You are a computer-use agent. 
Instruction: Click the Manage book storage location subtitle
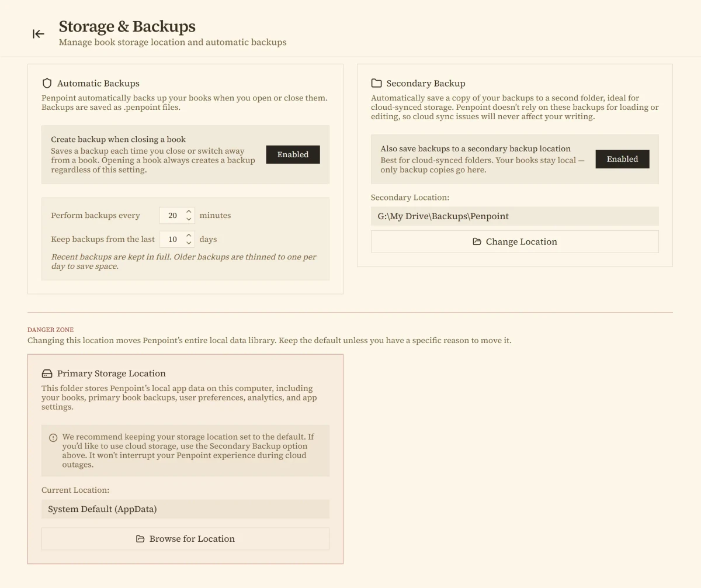(173, 42)
